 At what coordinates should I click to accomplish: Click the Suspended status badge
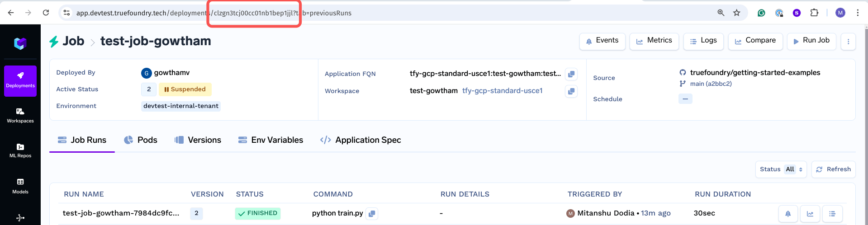click(185, 89)
